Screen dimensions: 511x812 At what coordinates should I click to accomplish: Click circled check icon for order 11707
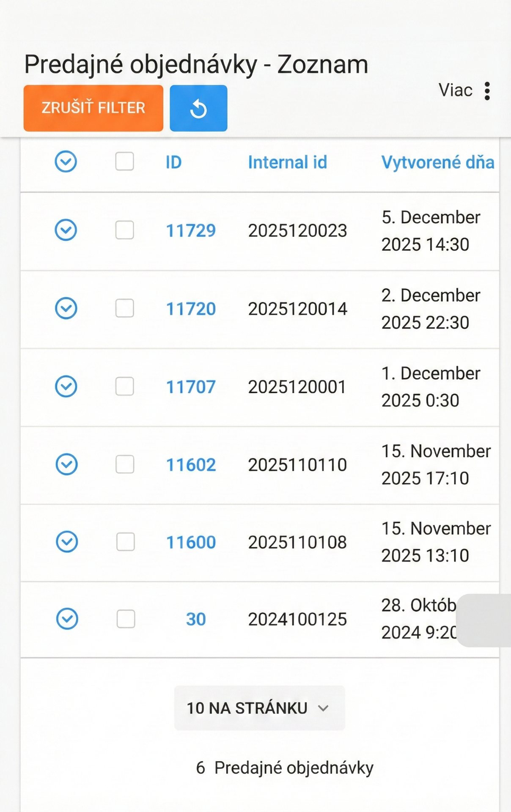click(66, 387)
